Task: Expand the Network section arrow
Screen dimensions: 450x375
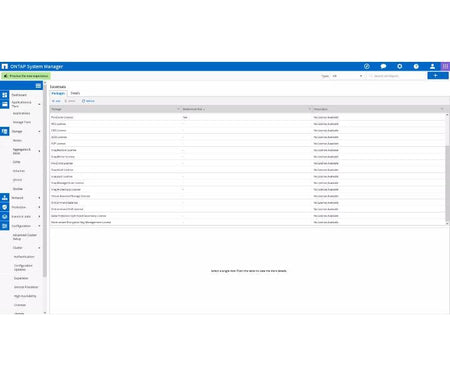Action: [39, 198]
